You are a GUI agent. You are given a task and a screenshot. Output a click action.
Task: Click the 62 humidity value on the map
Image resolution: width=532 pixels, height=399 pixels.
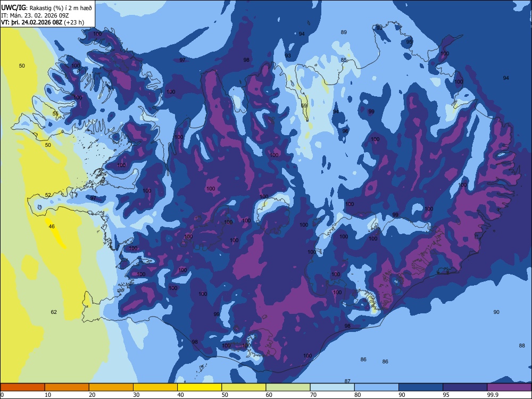coord(54,312)
